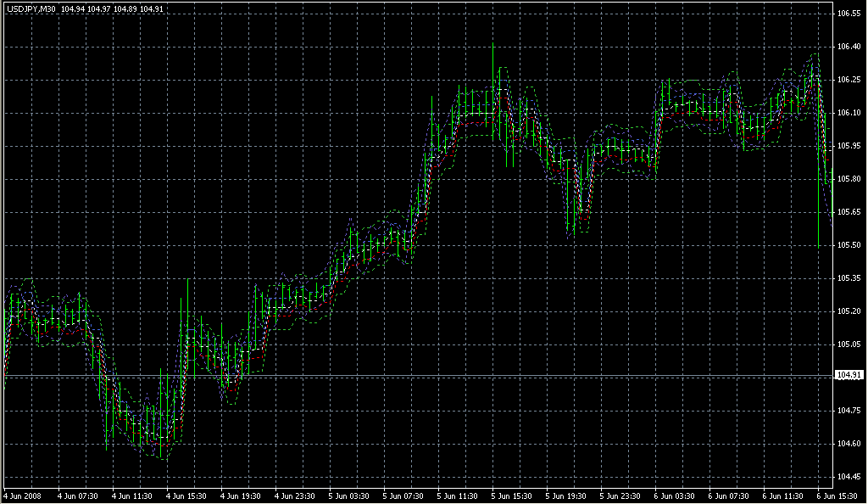Click the 6 Jun 15:30 time label
Screen dimensions: 868x504
coord(835,496)
